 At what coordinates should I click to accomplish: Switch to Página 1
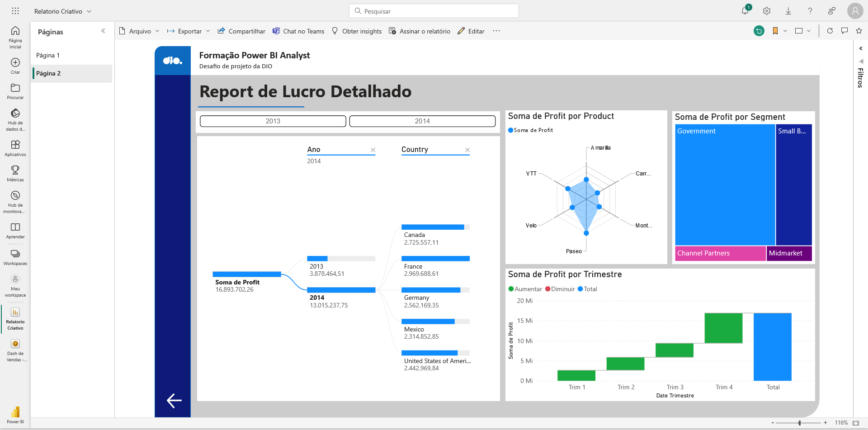pos(47,55)
